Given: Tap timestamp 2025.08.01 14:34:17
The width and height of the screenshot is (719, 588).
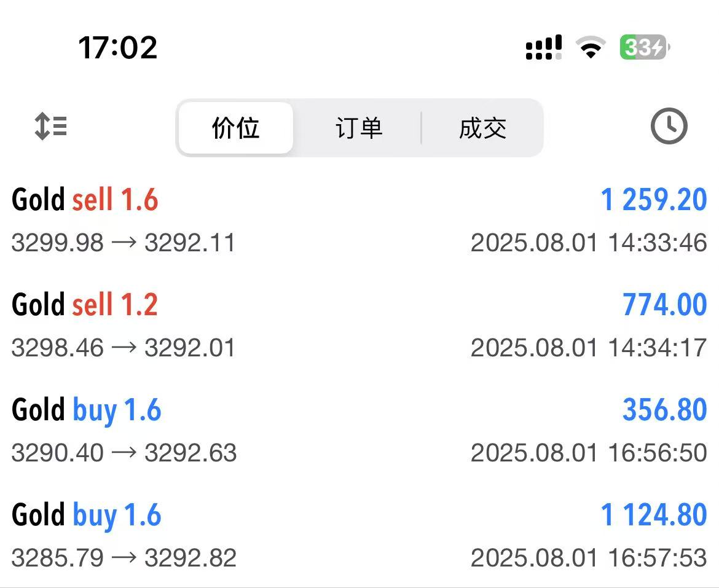Looking at the screenshot, I should pyautogui.click(x=589, y=347).
